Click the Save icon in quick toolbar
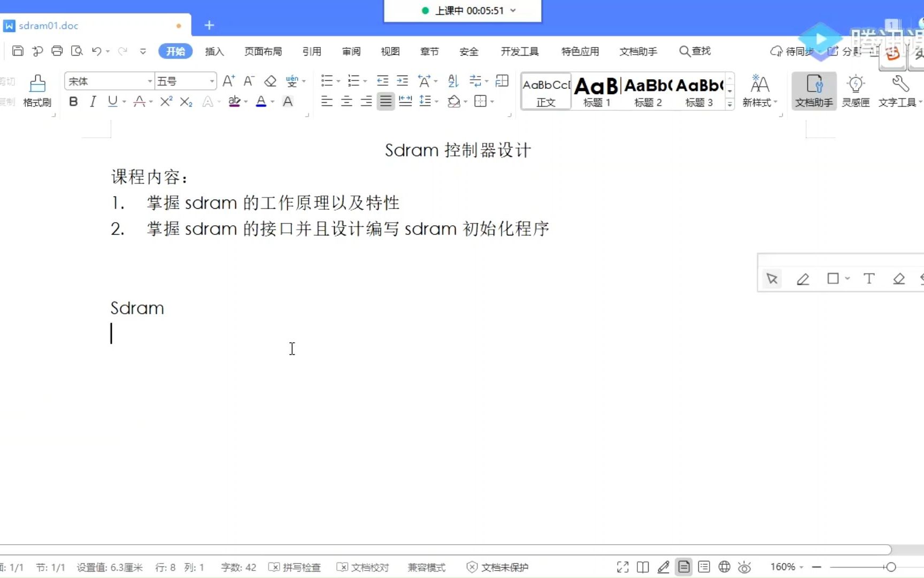This screenshot has width=924, height=578. tap(18, 51)
